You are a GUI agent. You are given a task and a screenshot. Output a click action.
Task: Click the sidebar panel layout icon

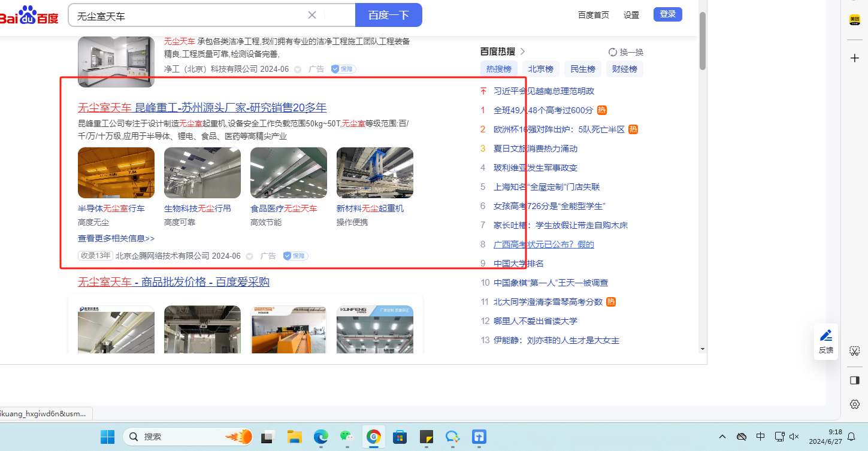[x=855, y=380]
